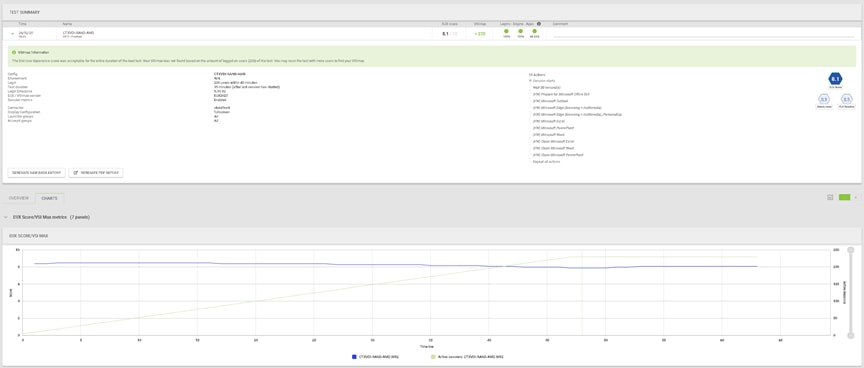Click the bottom handle of chart range slider

[x=851, y=334]
